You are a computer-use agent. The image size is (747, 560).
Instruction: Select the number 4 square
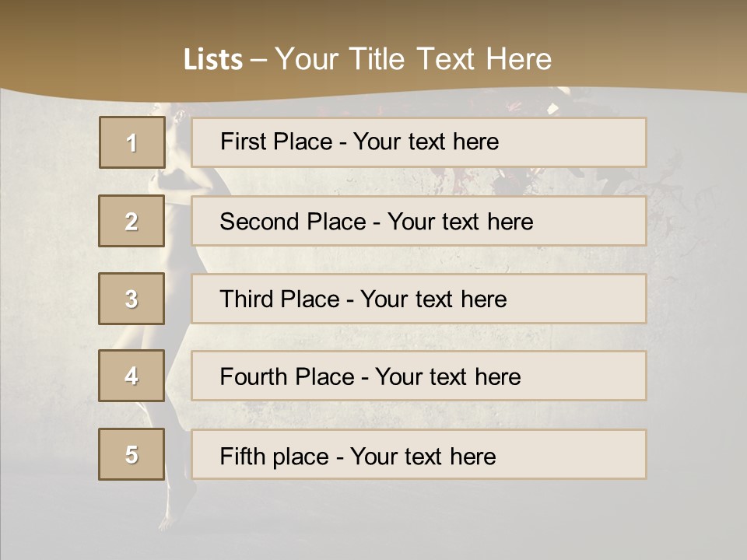click(132, 376)
